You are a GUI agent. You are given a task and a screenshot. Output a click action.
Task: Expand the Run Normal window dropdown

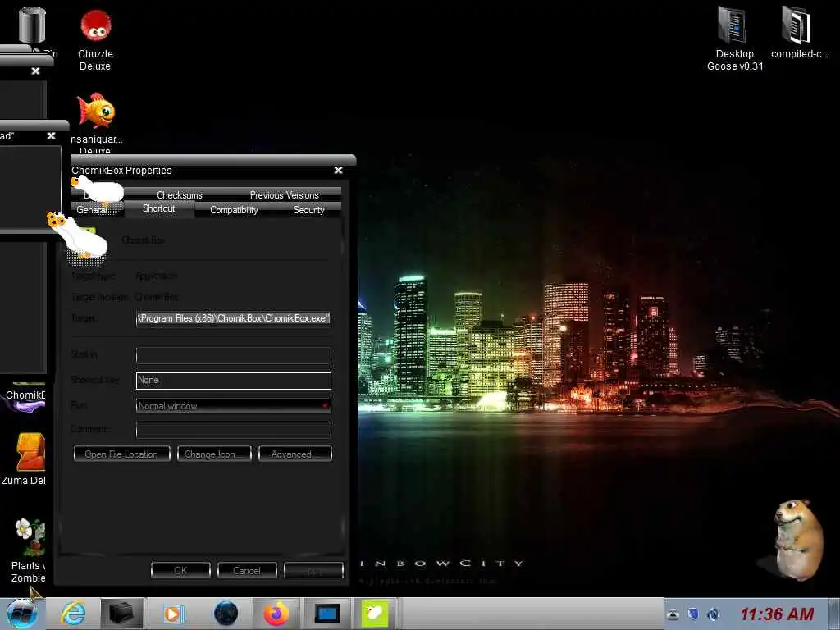pos(234,405)
